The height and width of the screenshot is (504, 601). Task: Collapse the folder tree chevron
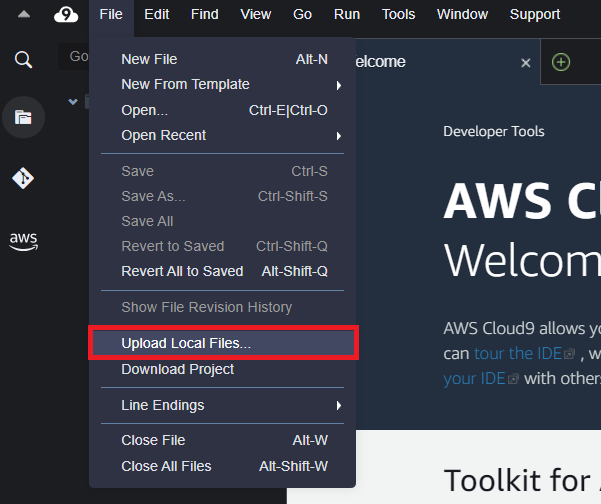(73, 102)
